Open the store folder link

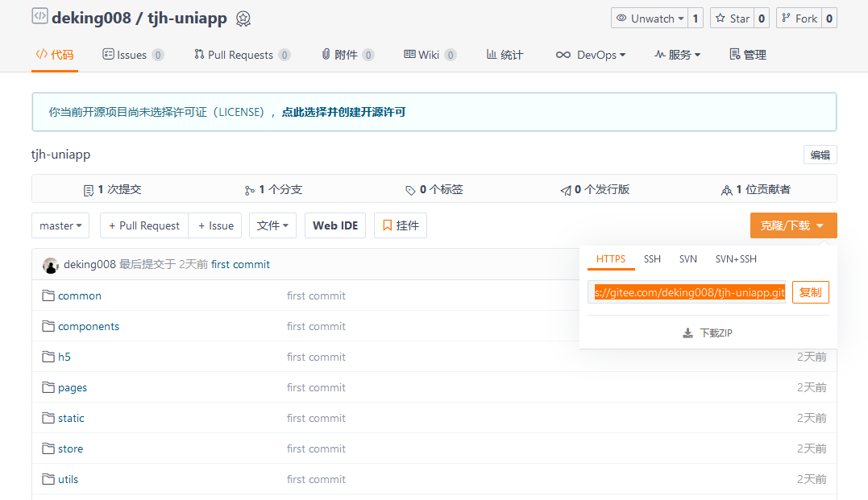coord(70,448)
